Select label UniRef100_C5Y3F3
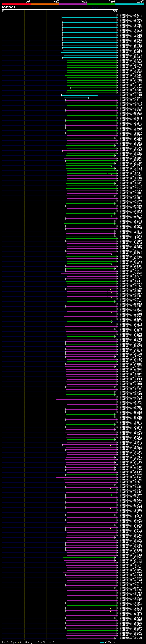 click(131, 173)
